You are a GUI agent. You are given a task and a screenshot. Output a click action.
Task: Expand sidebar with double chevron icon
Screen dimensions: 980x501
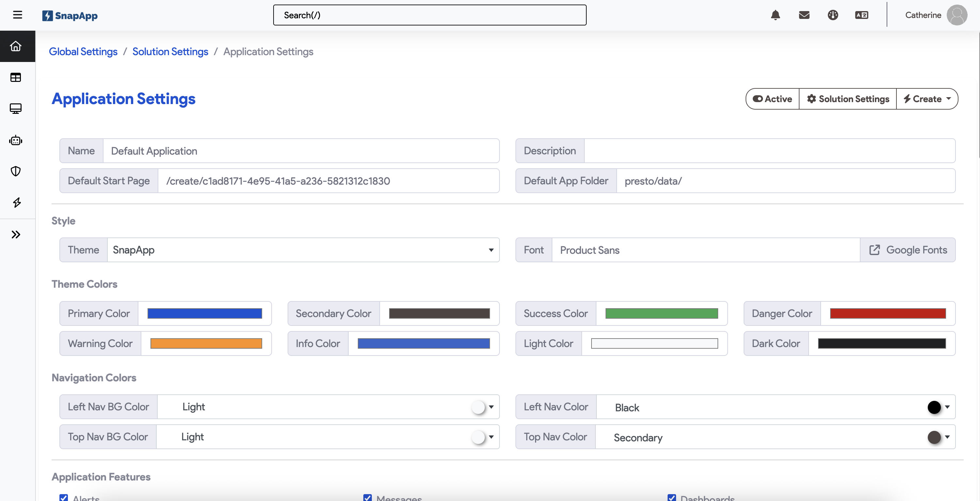16,235
